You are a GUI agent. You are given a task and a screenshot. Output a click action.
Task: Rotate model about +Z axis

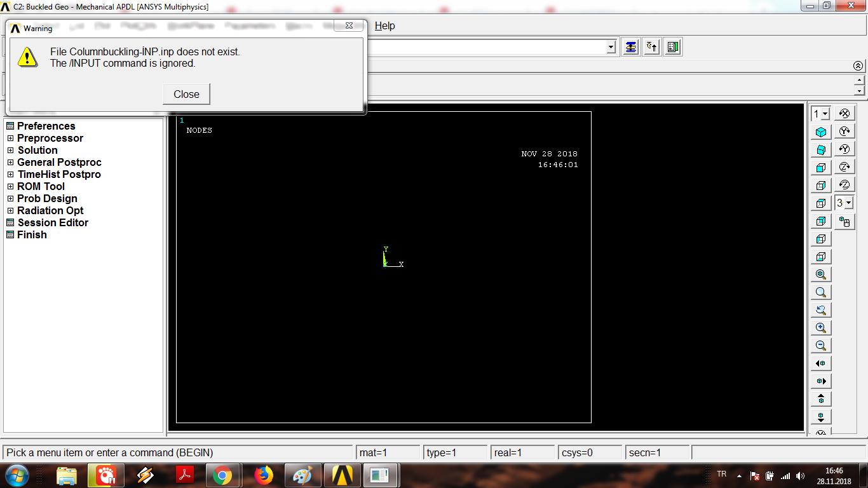844,185
